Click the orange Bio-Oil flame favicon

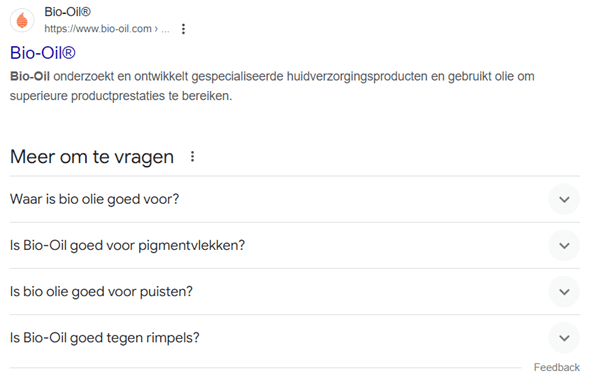22,20
